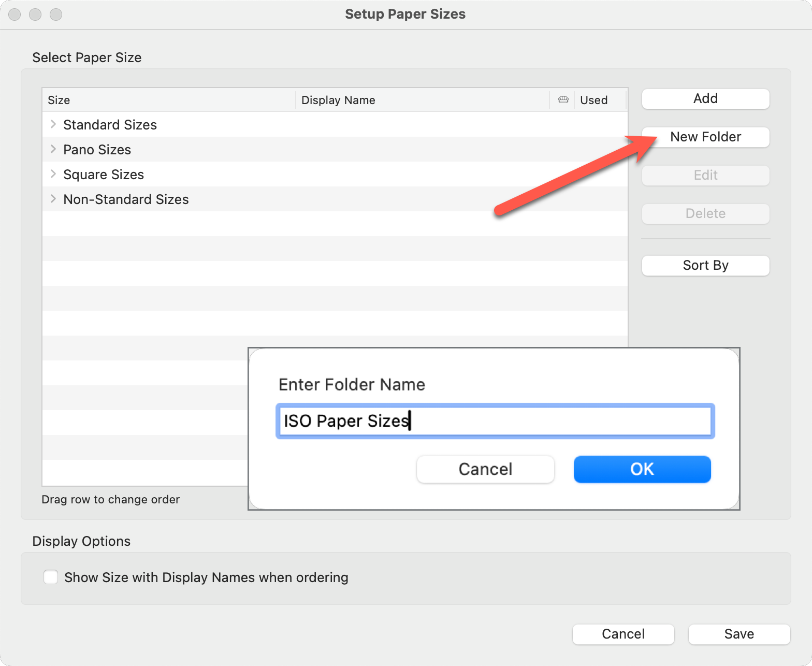Cancel the Enter Folder Name dialog
812x666 pixels.
(485, 469)
